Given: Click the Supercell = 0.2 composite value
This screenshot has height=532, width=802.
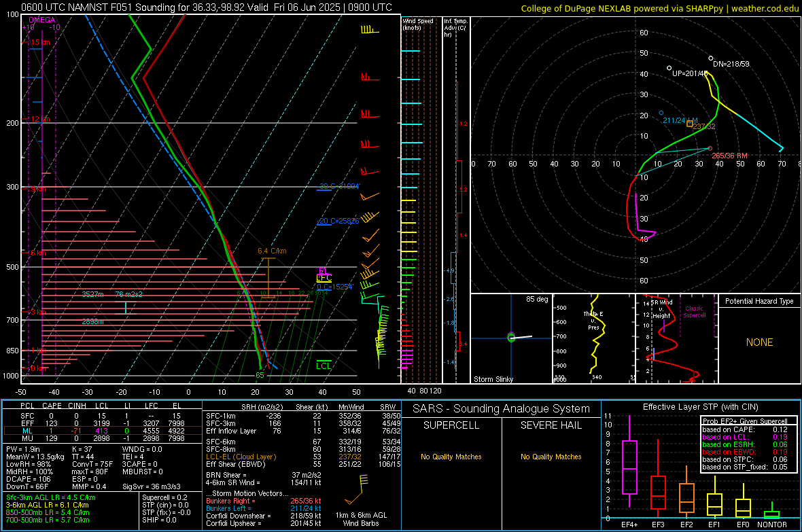Looking at the screenshot, I should [x=164, y=497].
